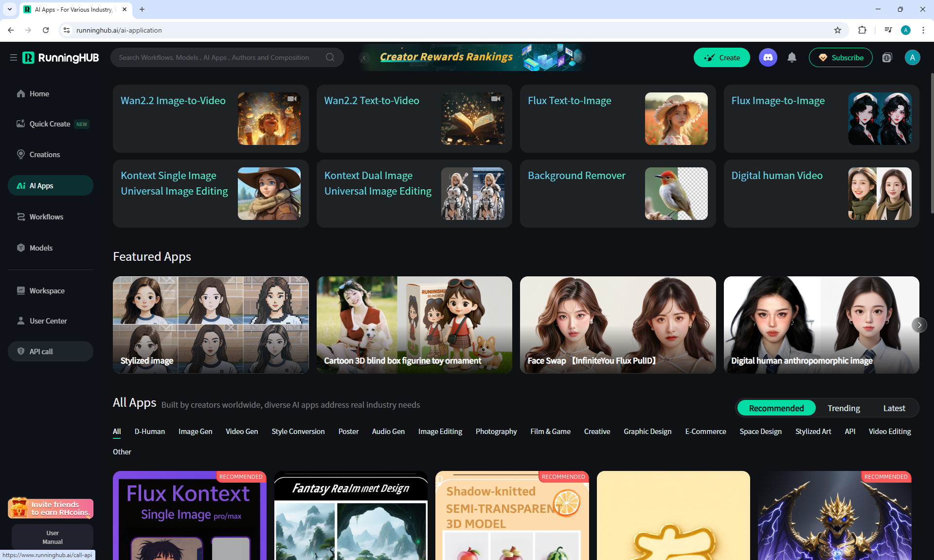
Task: Click the Discord icon button
Action: coord(768,57)
